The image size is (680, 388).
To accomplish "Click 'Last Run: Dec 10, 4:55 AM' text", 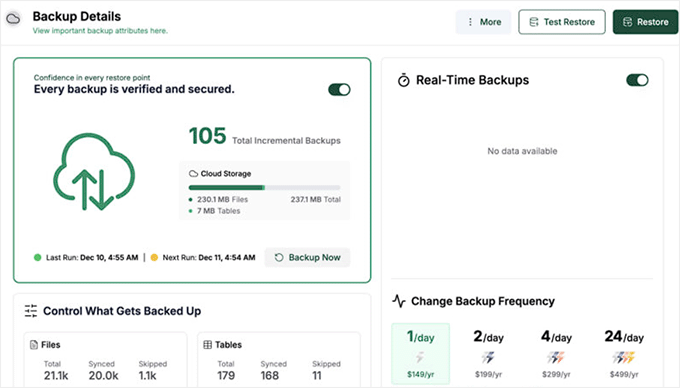I will pyautogui.click(x=92, y=258).
